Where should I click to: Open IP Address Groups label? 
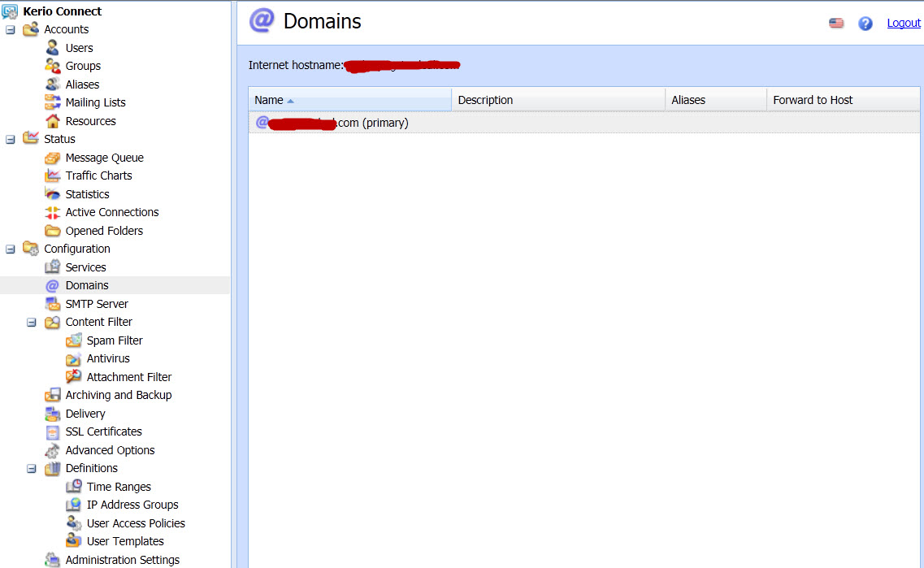pyautogui.click(x=132, y=505)
